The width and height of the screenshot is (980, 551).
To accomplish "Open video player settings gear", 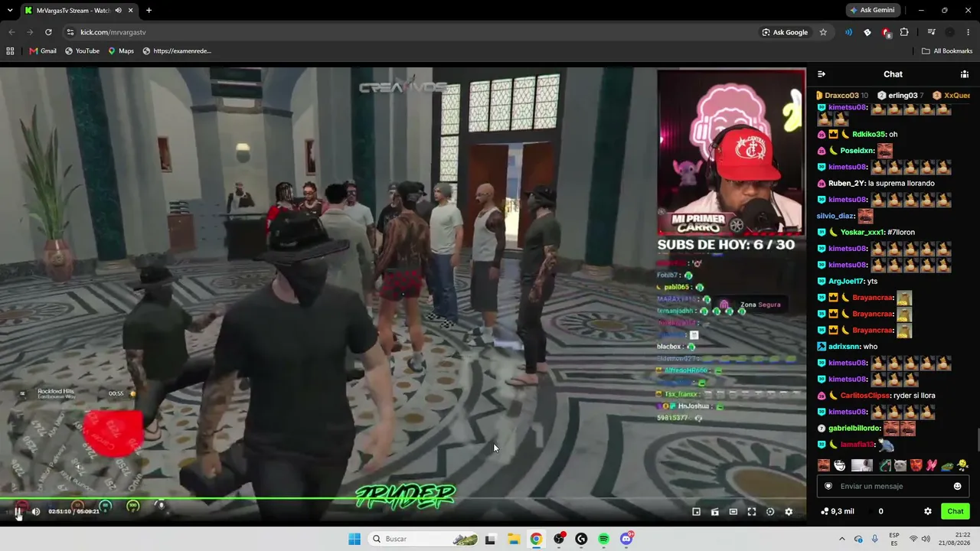I will [x=789, y=512].
